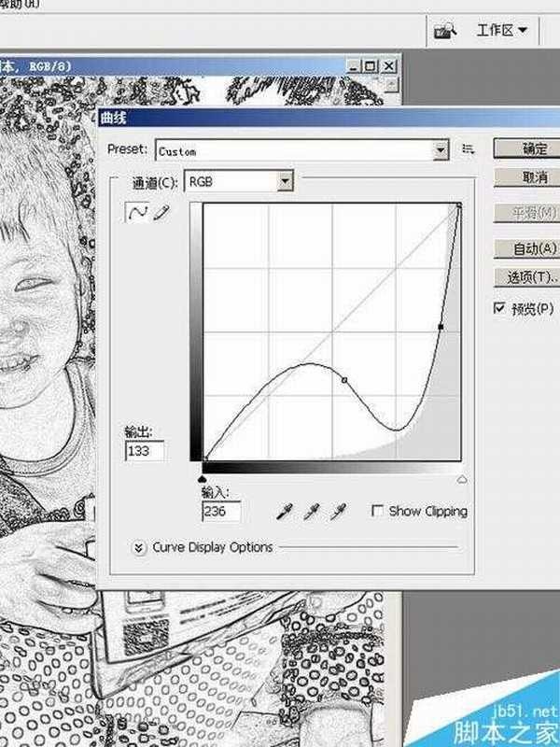Open the 通道 RGB channel dropdown
Image resolution: width=560 pixels, height=747 pixels.
point(286,181)
